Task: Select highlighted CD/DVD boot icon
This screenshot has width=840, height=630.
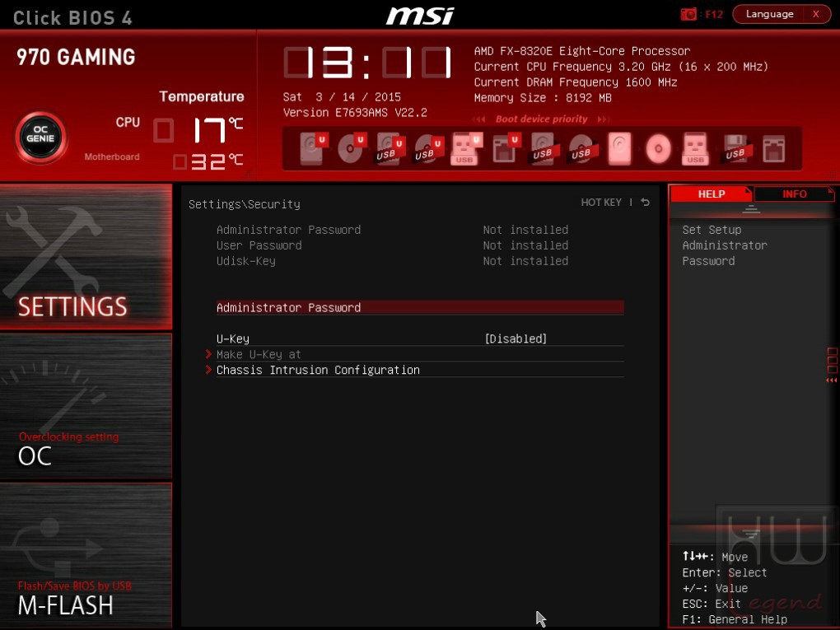Action: pos(658,148)
